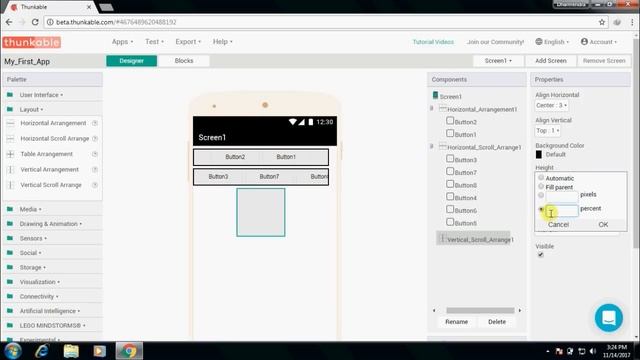Click the pixels height input field
This screenshot has width=640, height=360.
[562, 196]
